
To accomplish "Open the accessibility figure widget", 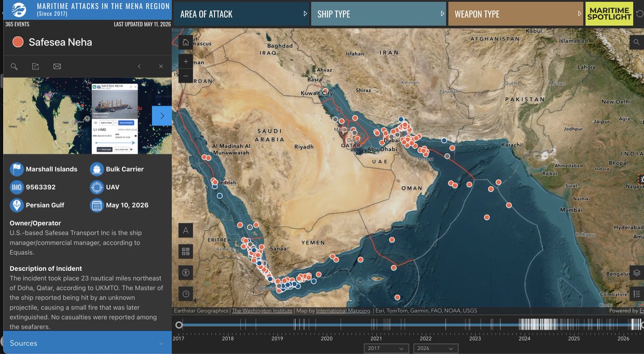I will pyautogui.click(x=186, y=272).
